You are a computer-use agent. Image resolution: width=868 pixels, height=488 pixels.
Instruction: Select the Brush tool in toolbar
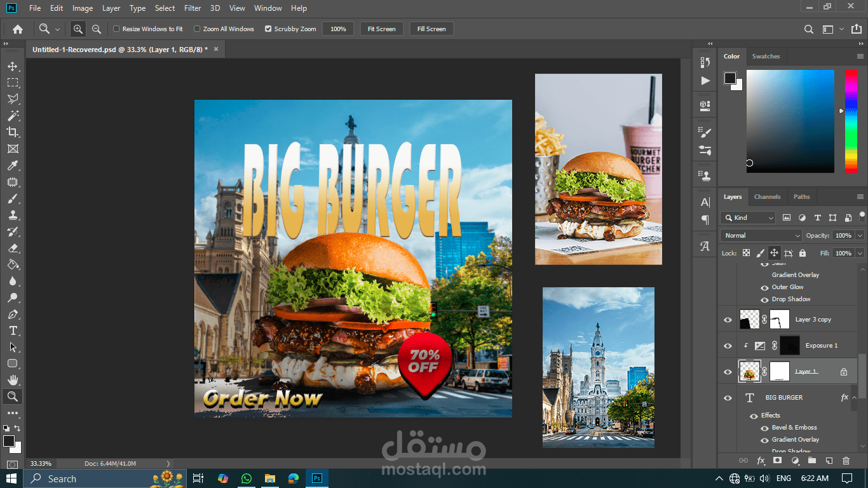pos(13,199)
